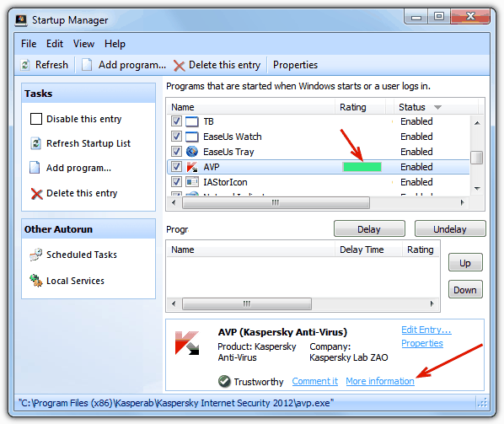The image size is (504, 424).
Task: Click the EaseUs Tray globe icon
Action: [x=192, y=152]
